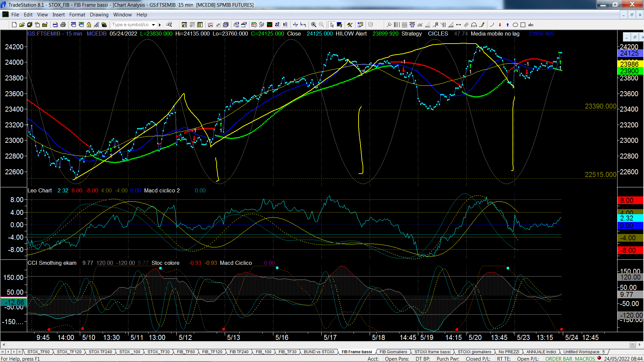Select the STOXX frame bassi tab

(432, 352)
